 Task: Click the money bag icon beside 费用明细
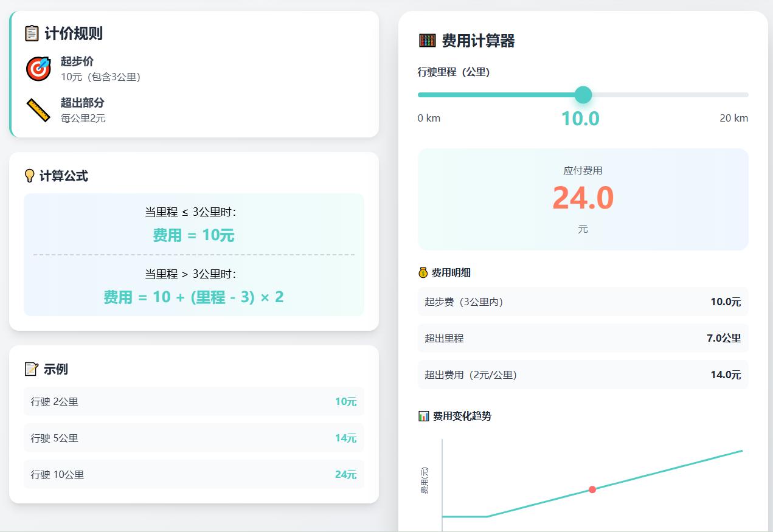click(x=423, y=273)
